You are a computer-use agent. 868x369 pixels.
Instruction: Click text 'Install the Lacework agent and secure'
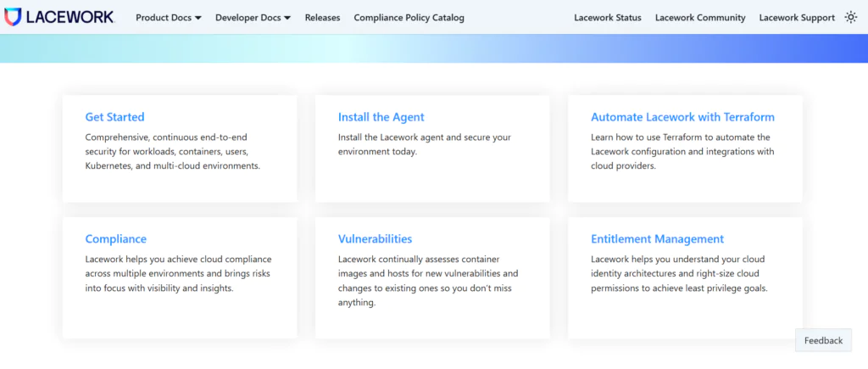pos(425,137)
